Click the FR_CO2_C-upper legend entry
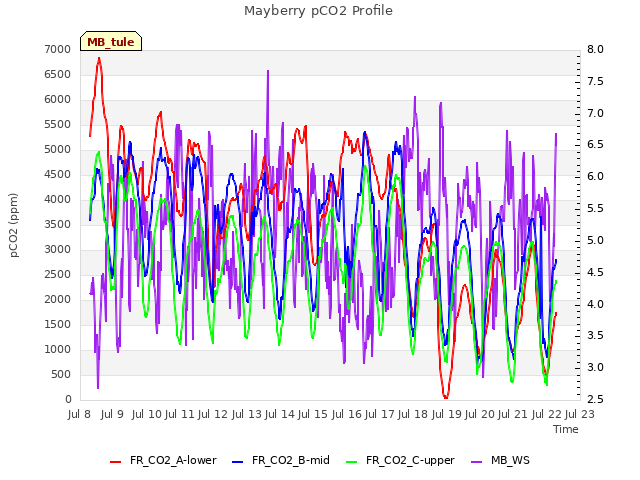 pos(400,460)
